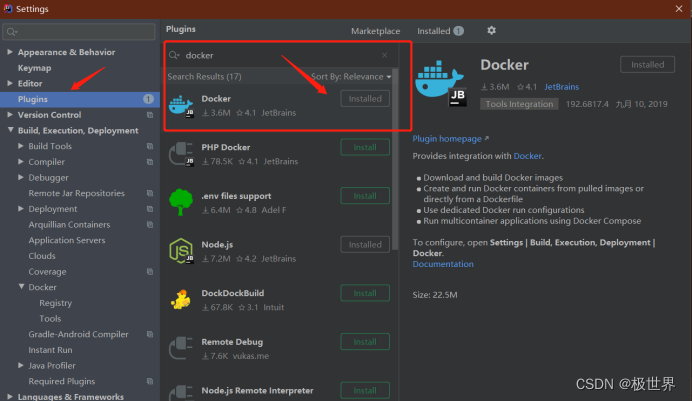Click Installed button in Docker details pane
The image size is (692, 401).
click(x=647, y=65)
